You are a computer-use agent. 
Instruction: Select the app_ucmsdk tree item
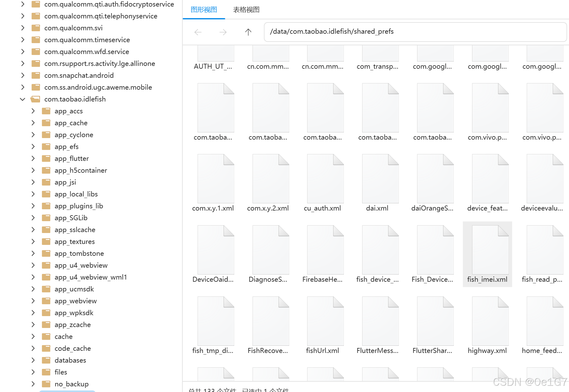pyautogui.click(x=74, y=289)
